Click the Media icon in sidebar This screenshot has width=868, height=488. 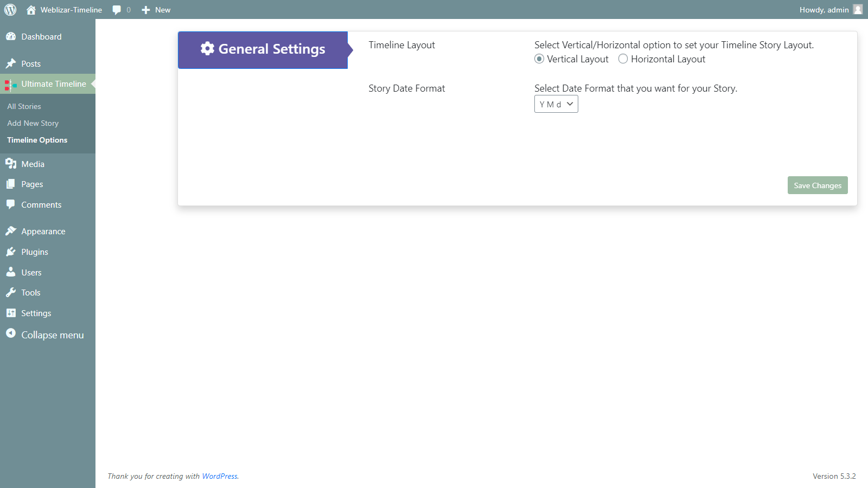[11, 164]
